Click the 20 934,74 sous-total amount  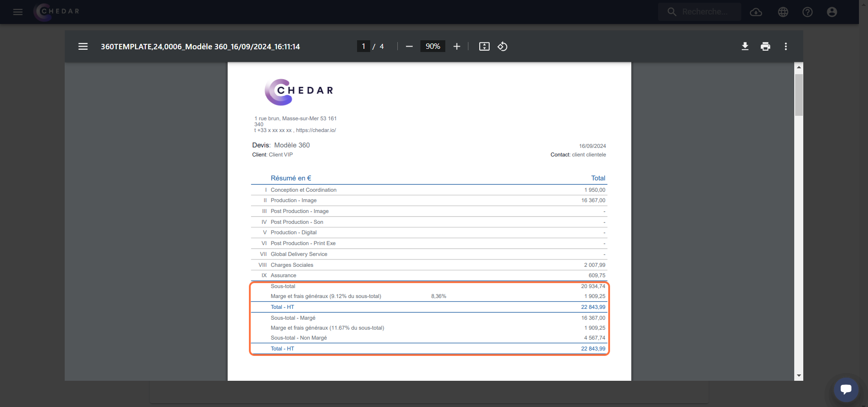(x=593, y=286)
